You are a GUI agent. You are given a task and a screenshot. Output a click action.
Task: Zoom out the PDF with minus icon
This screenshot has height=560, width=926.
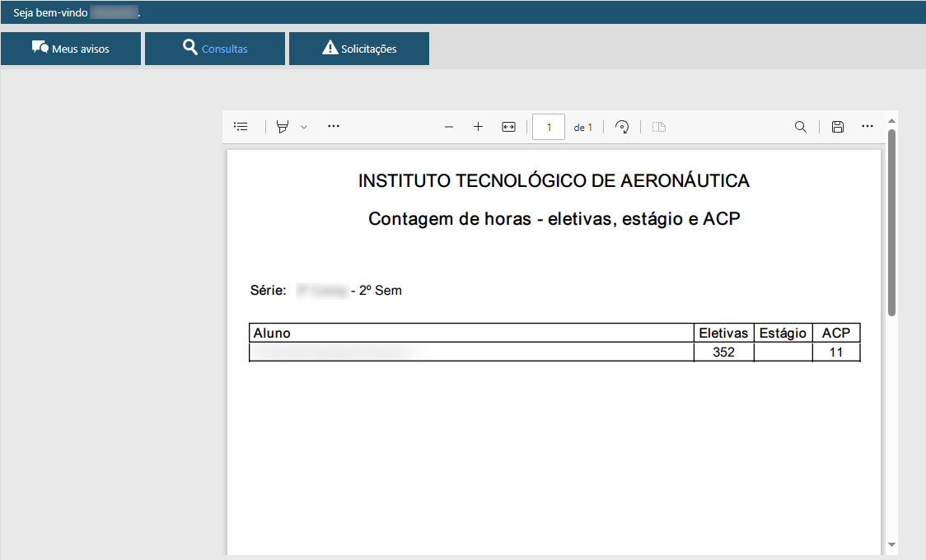coord(449,127)
